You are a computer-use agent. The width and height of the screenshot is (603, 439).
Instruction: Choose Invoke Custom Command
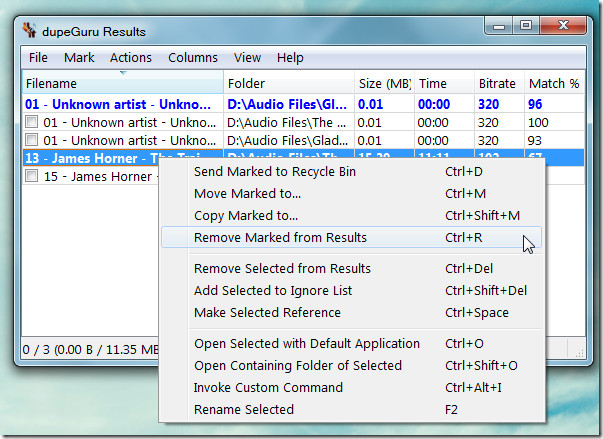[351, 387]
